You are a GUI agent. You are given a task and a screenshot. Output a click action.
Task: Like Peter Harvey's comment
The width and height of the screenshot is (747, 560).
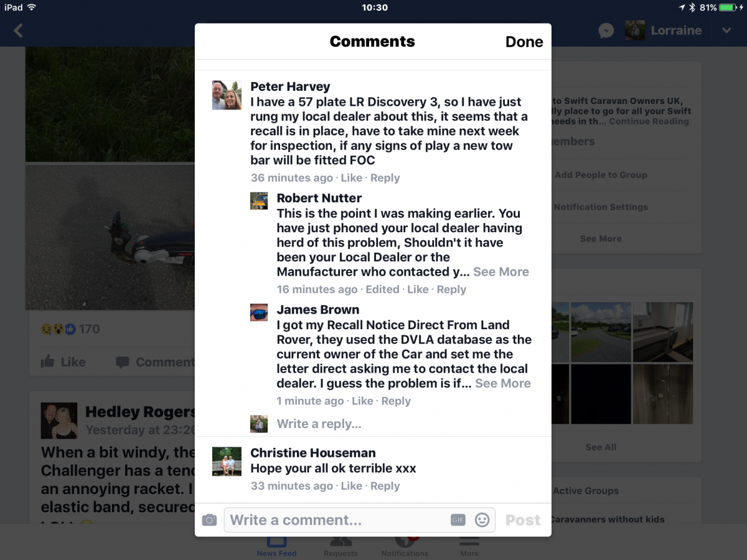[352, 178]
